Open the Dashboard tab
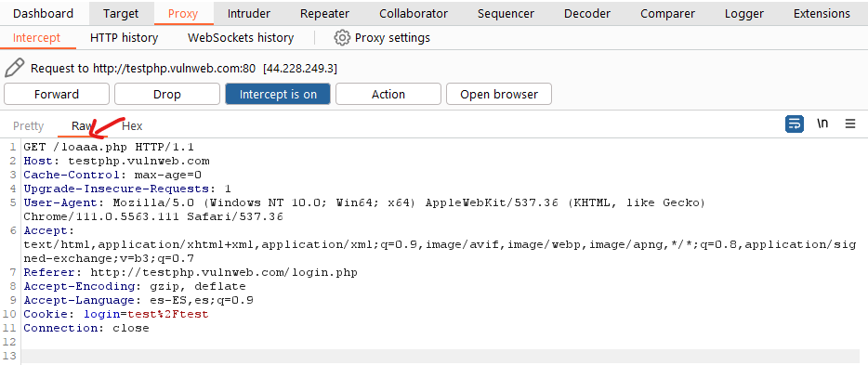 click(43, 13)
